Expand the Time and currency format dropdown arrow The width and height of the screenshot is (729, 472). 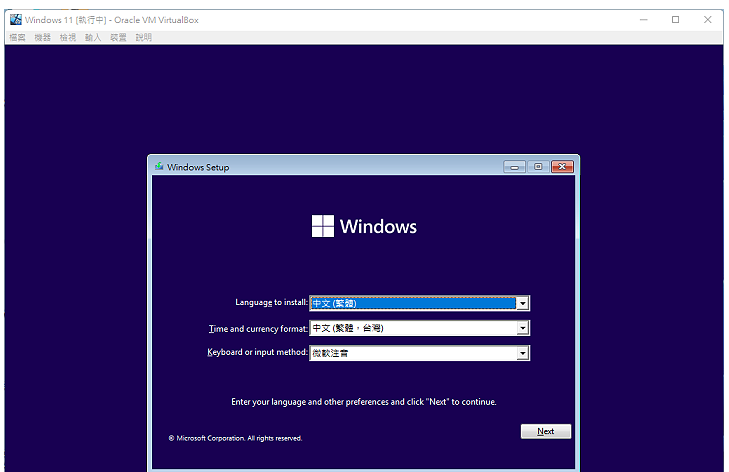523,328
